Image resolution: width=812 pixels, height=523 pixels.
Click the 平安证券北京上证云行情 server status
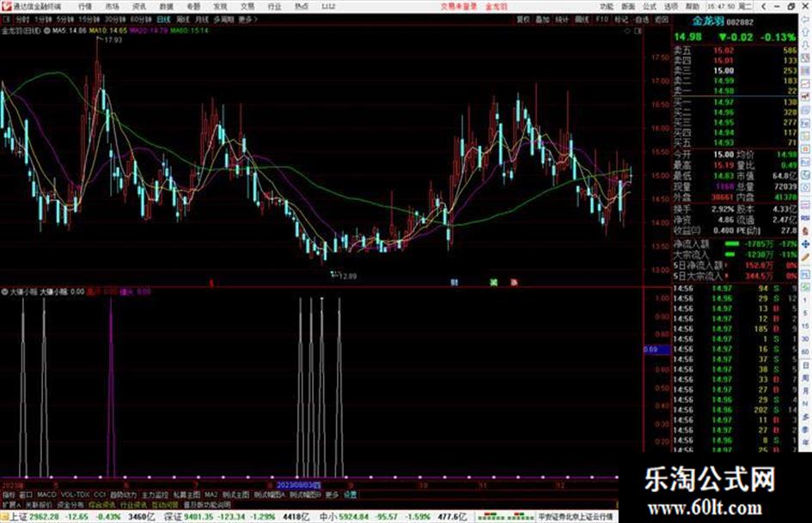[576, 517]
